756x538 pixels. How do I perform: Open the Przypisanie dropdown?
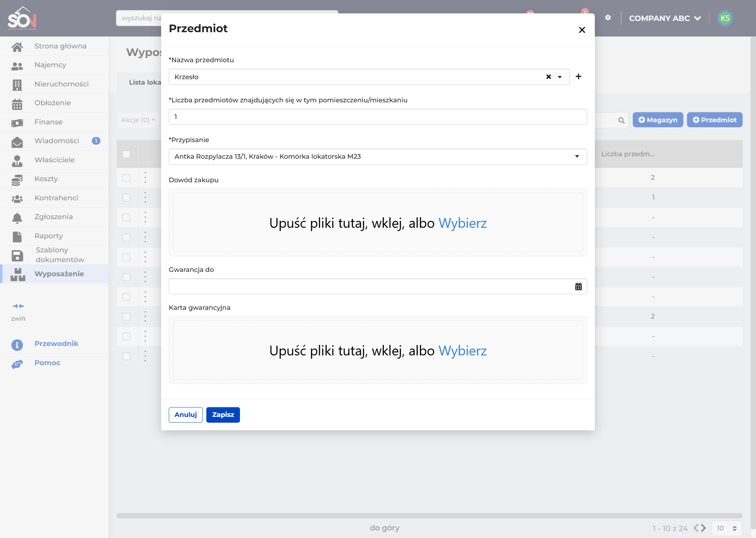pos(378,157)
